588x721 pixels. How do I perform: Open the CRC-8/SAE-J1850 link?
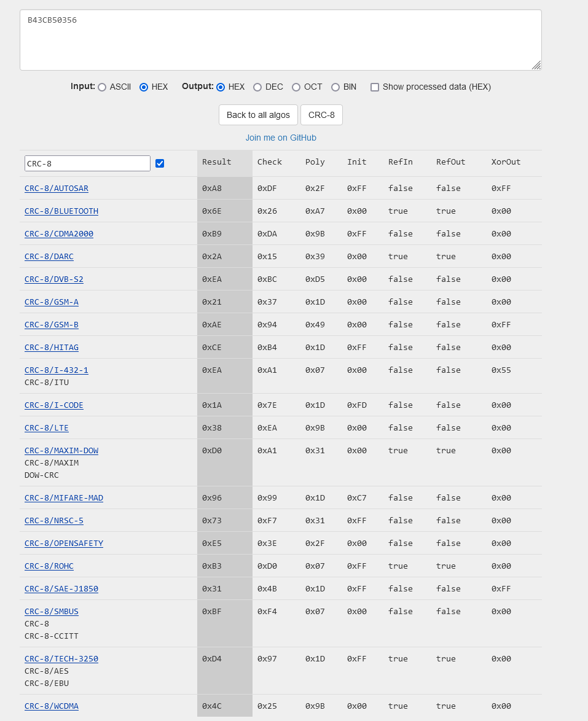point(61,589)
